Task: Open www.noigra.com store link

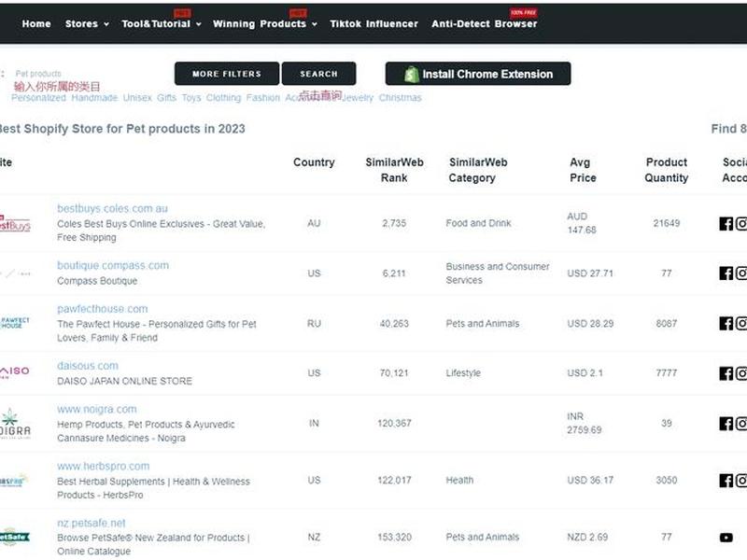Action: (97, 409)
